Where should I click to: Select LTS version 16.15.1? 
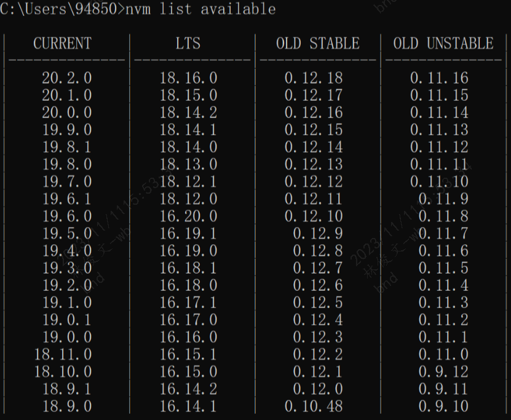point(188,354)
